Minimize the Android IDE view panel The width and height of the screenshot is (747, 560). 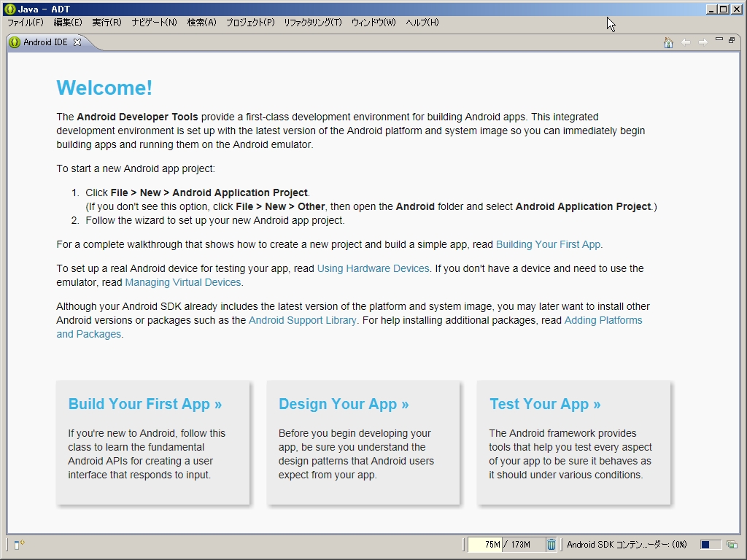719,39
